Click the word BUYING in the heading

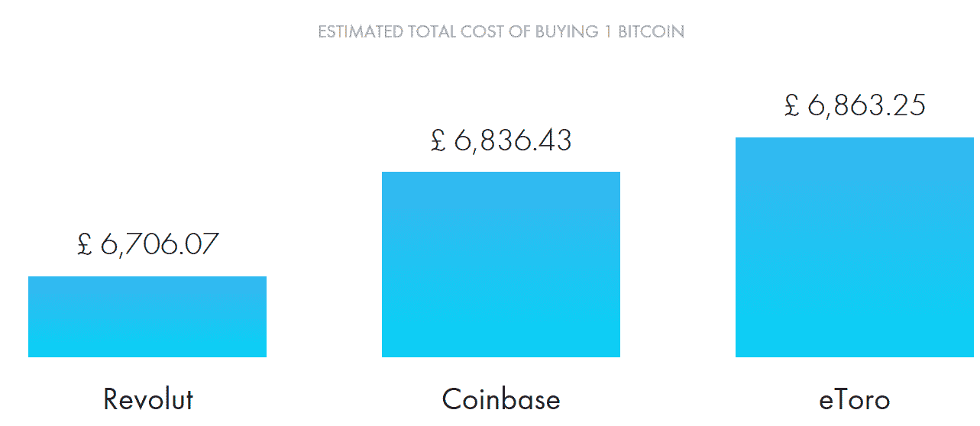[567, 32]
